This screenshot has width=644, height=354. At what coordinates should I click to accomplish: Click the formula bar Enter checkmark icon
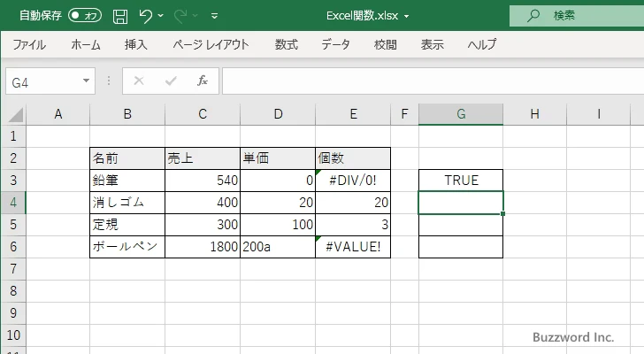point(171,81)
